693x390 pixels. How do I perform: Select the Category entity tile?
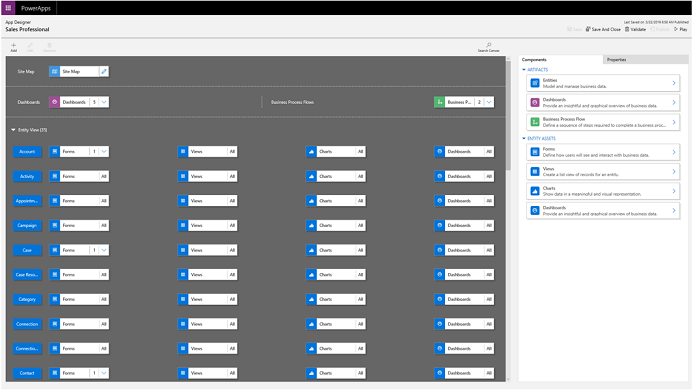point(27,299)
